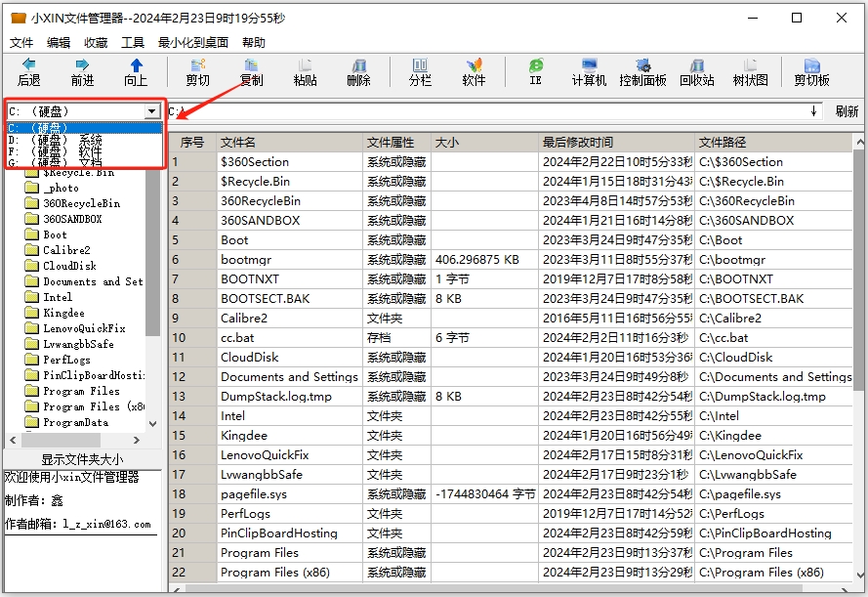Select PerfLogs folder in tree
Screen dimensions: 868x597
point(66,360)
